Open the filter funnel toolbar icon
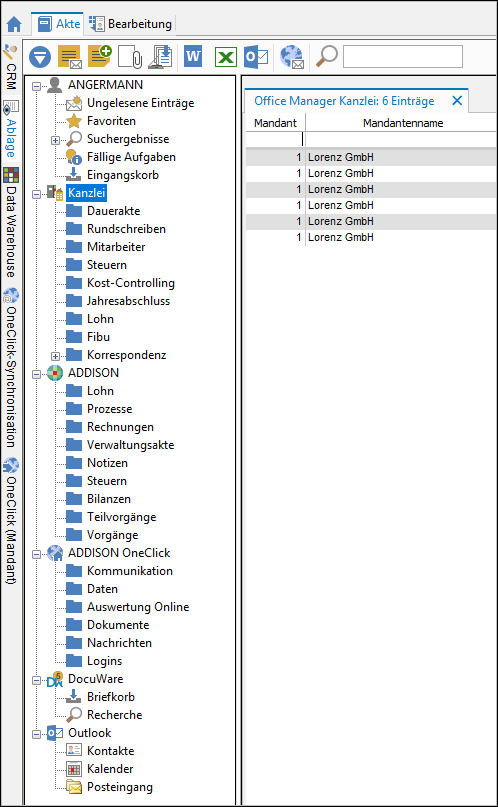Screen dimensions: 498x807 coord(40,57)
